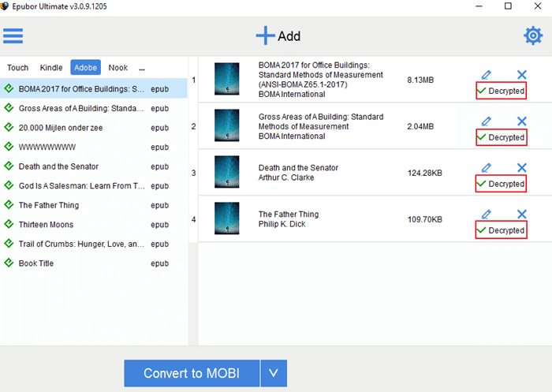
Task: Expand the output format dropdown arrow
Action: coord(274,373)
